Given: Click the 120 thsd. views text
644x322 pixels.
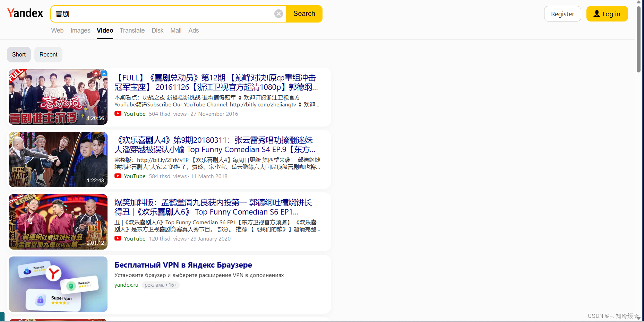Looking at the screenshot, I should click(x=168, y=238).
